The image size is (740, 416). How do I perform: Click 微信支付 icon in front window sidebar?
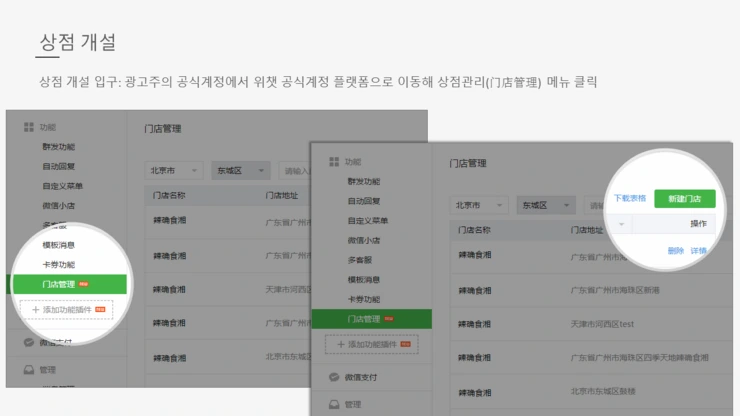click(x=334, y=377)
